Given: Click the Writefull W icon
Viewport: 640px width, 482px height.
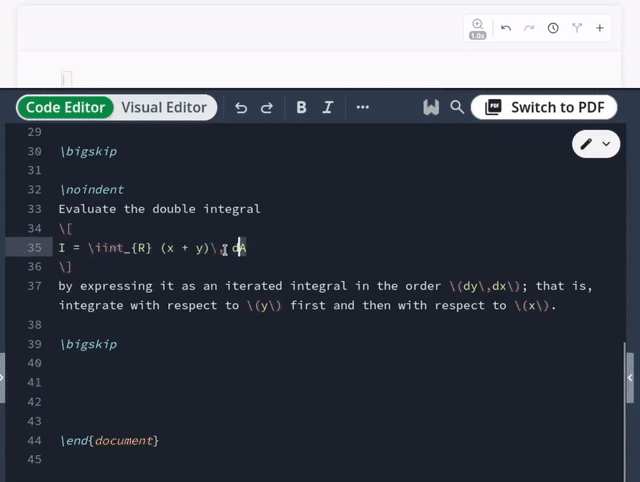Looking at the screenshot, I should 431,107.
